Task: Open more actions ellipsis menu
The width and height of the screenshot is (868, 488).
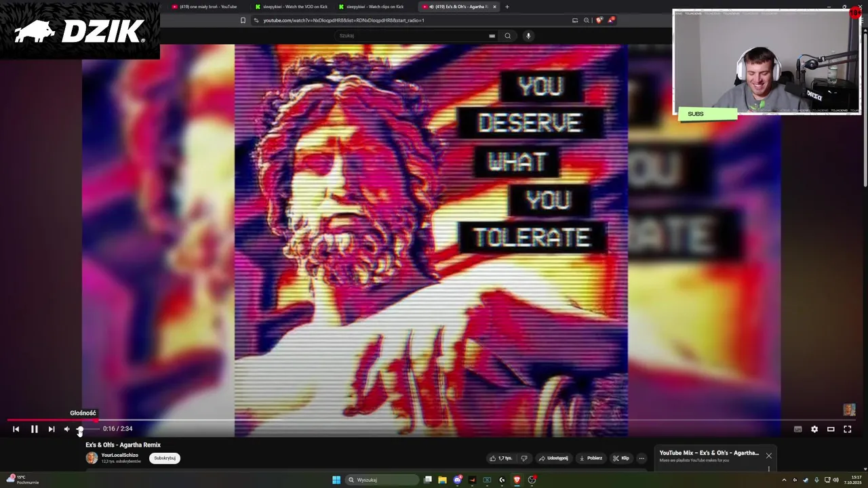Action: 642,458
